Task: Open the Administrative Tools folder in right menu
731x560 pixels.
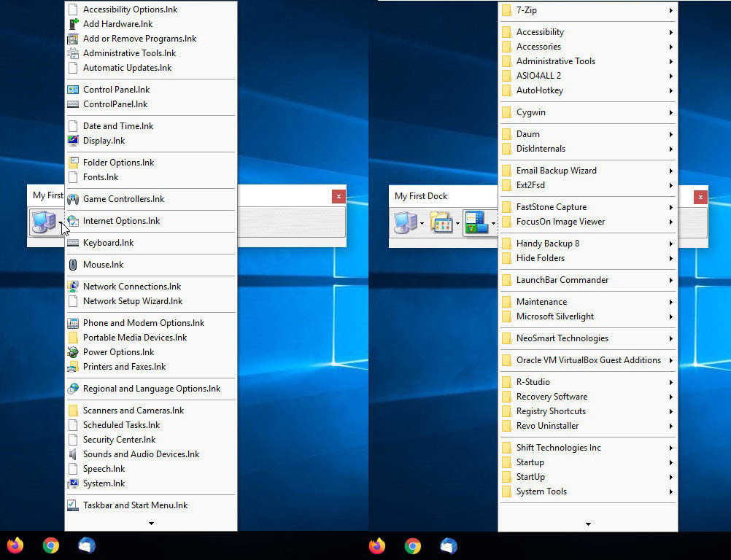Action: [x=588, y=61]
